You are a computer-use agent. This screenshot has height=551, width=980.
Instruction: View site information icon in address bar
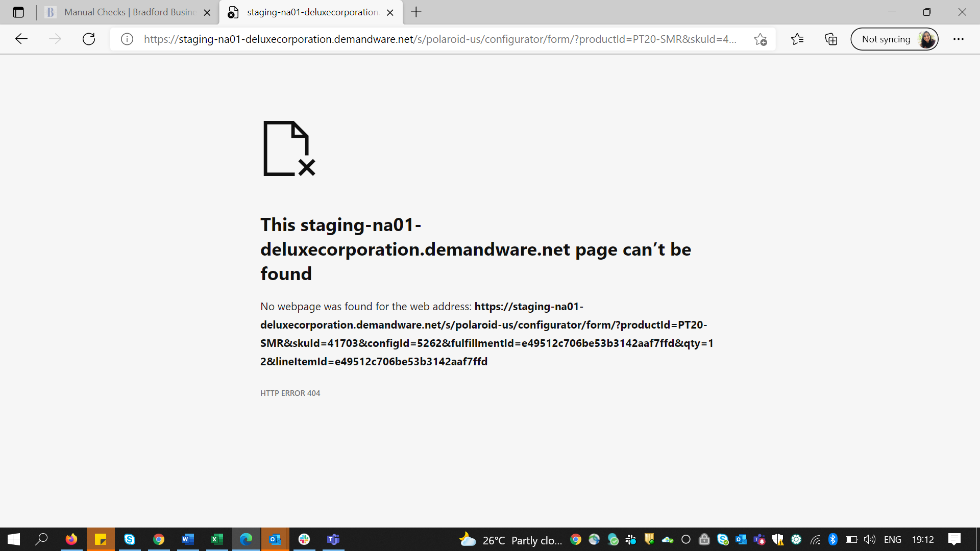pyautogui.click(x=127, y=39)
